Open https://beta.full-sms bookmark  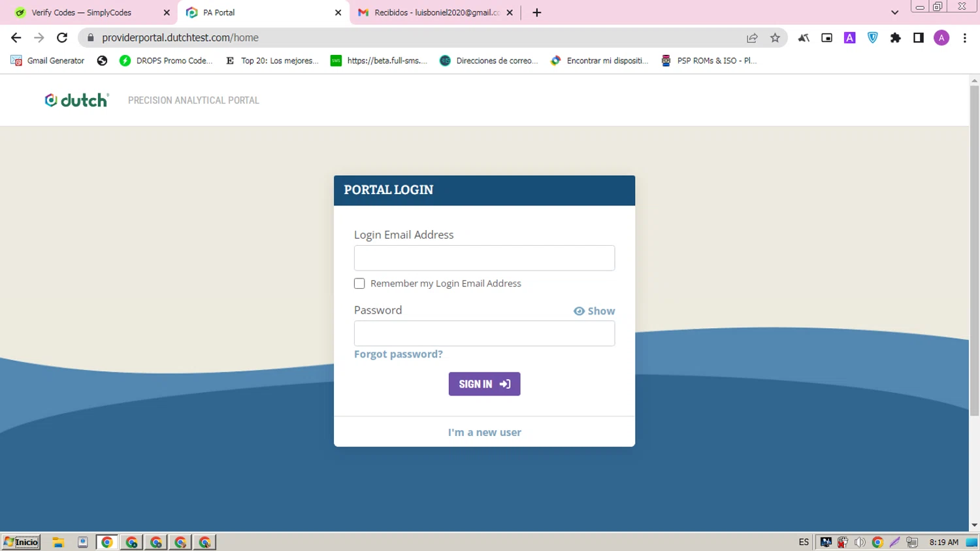point(379,61)
